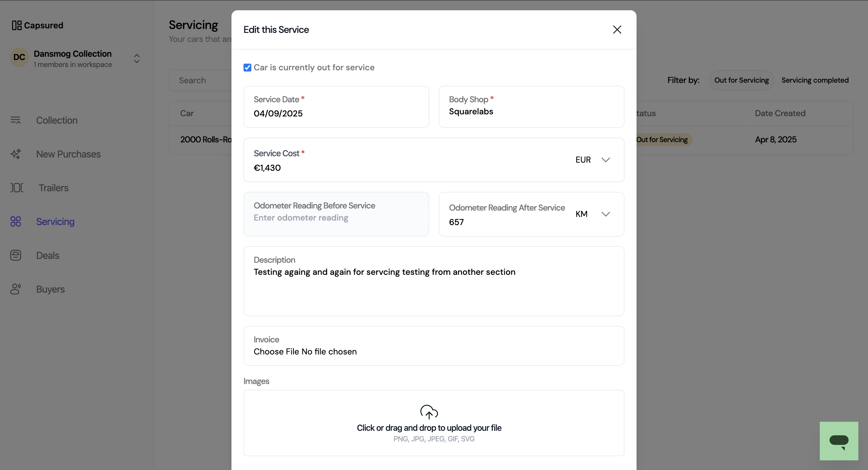This screenshot has height=470, width=868.
Task: Toggle the Servicing completed filter
Action: 815,80
